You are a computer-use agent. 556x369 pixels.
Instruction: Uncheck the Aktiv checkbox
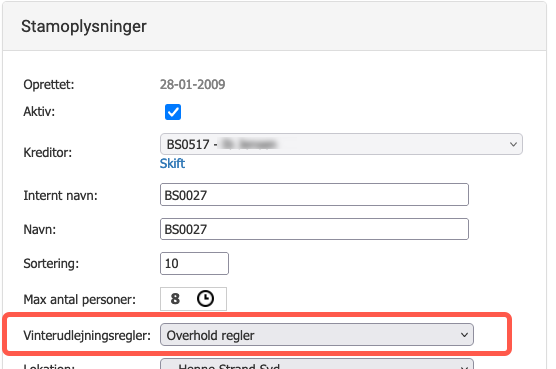(173, 112)
